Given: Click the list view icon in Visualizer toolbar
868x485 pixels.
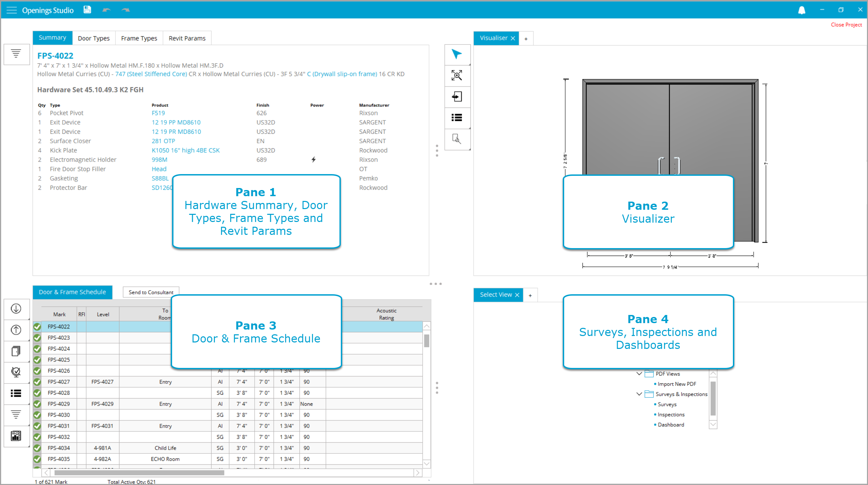Looking at the screenshot, I should 457,118.
